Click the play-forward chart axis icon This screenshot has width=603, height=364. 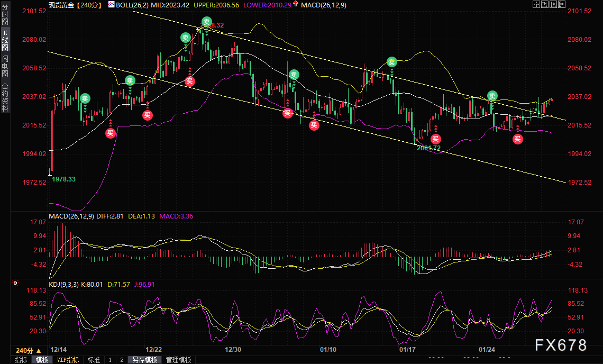coord(553,4)
